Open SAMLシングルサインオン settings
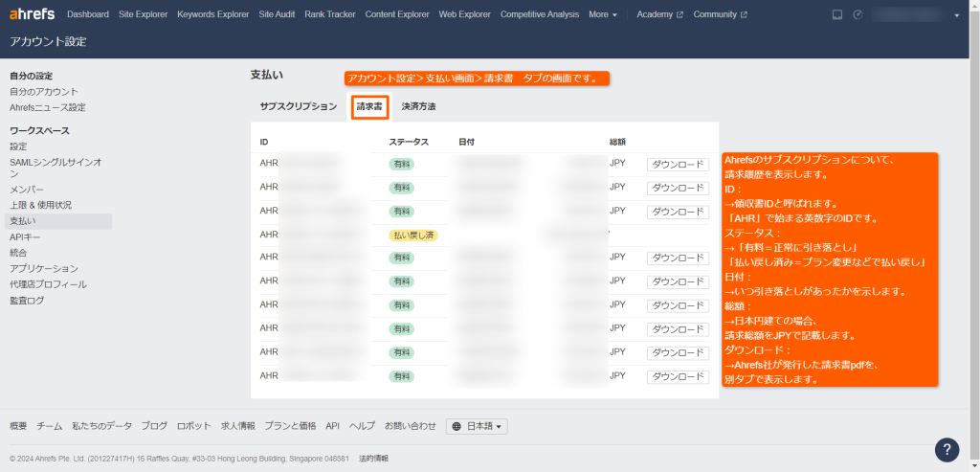 click(56, 169)
